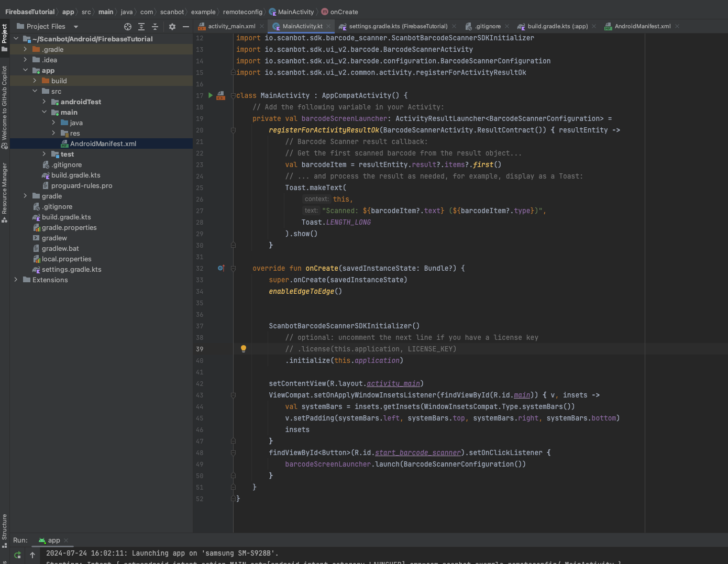Click the lightbulb intention icon on line 39
The image size is (728, 564).
tap(243, 348)
